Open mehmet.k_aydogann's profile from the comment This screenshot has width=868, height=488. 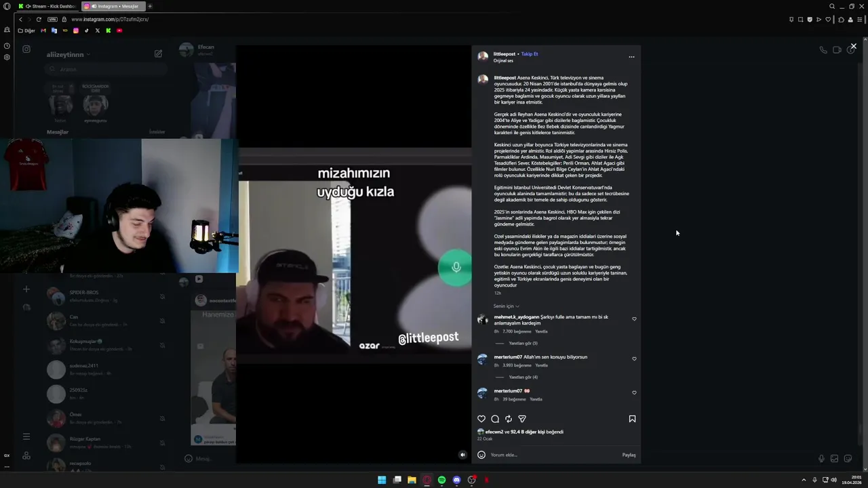(x=517, y=317)
